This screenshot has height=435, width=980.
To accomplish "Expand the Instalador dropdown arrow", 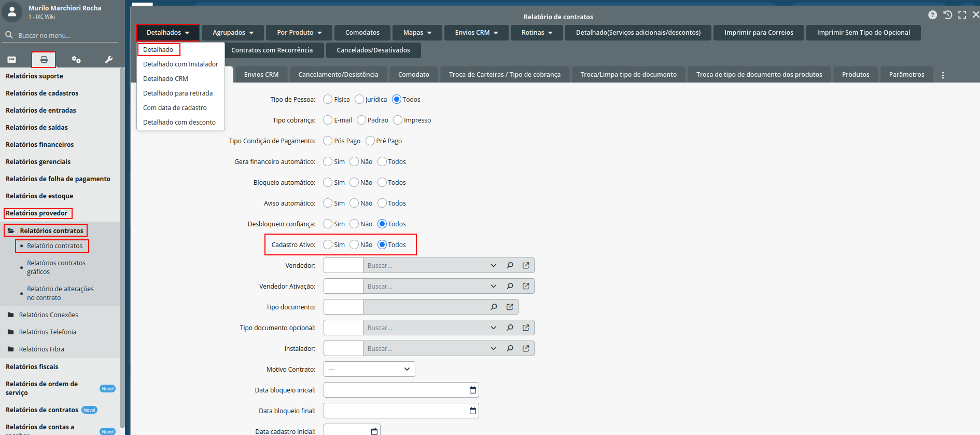I will (x=494, y=348).
